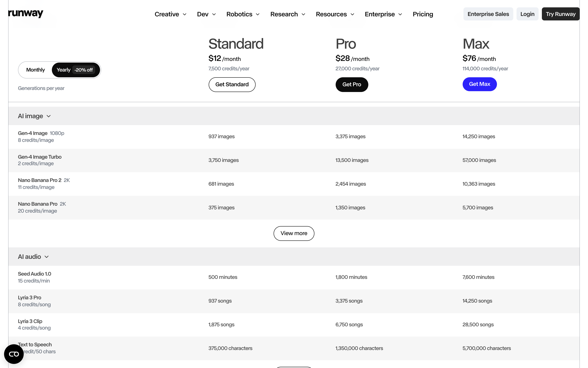Screen dimensions: 588x368
Task: Open the Creative dropdown menu
Action: coord(170,14)
